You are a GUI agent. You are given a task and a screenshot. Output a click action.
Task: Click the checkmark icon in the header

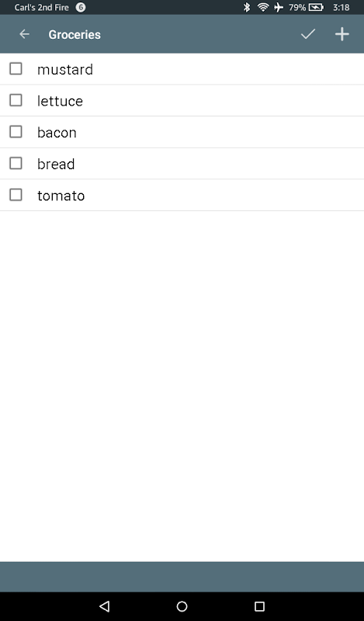pos(308,34)
